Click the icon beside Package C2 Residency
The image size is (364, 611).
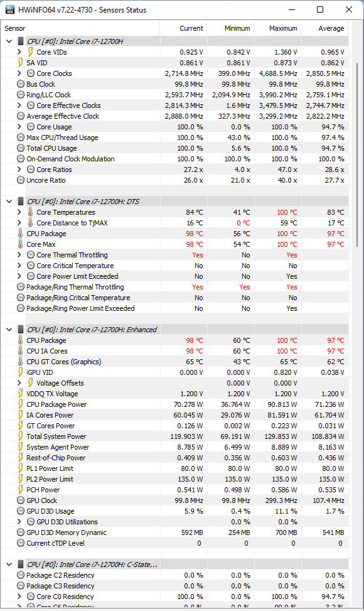[21, 575]
